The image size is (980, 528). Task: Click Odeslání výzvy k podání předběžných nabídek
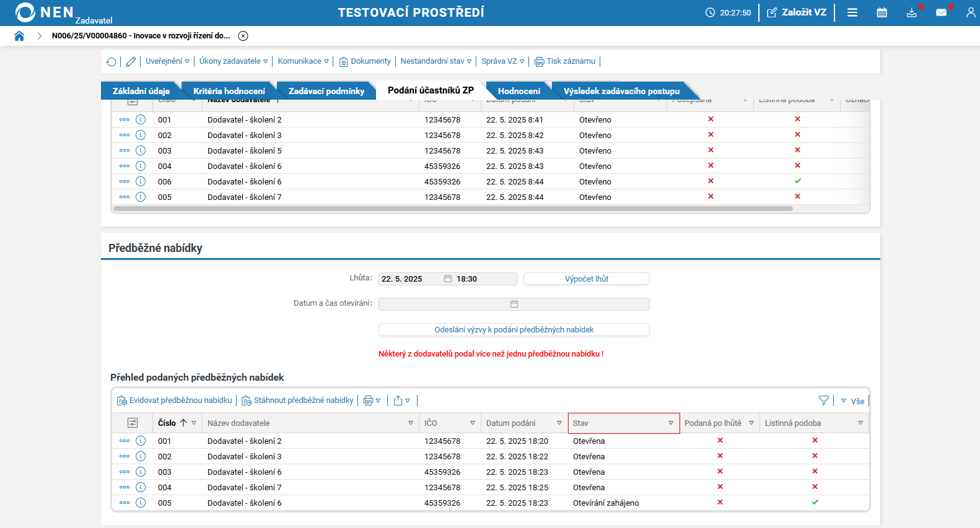pos(514,330)
